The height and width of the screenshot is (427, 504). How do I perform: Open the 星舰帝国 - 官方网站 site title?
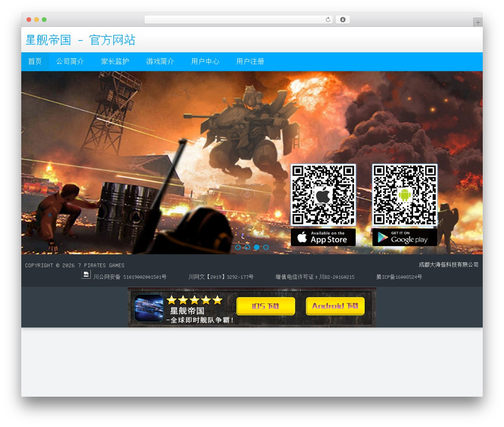pyautogui.click(x=80, y=40)
